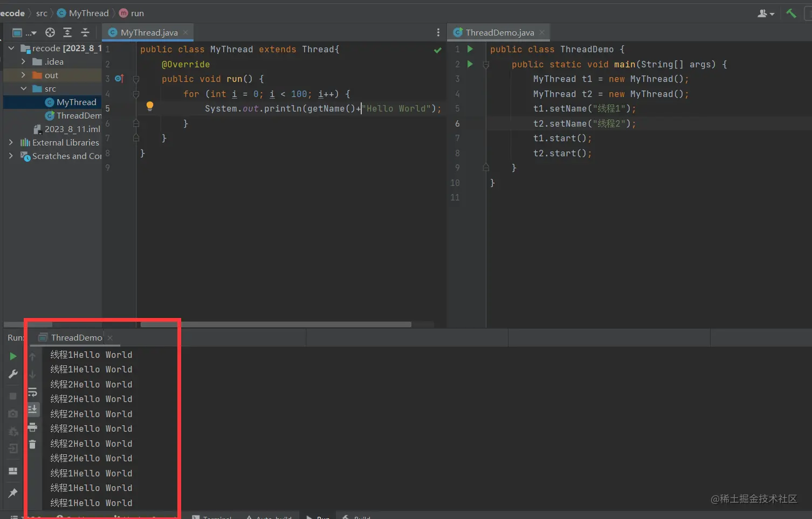Open the Project view selector dropdown
The height and width of the screenshot is (519, 812).
[24, 32]
